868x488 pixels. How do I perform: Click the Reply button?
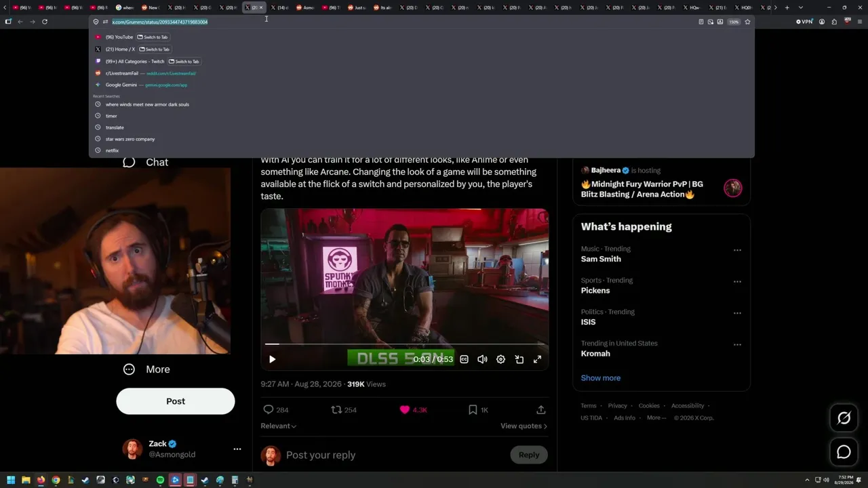[x=529, y=455]
